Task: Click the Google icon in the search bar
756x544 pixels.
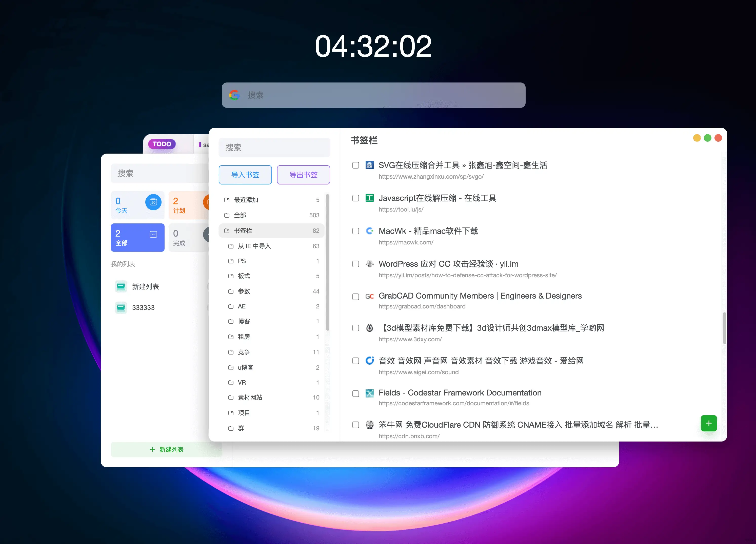Action: pos(235,95)
